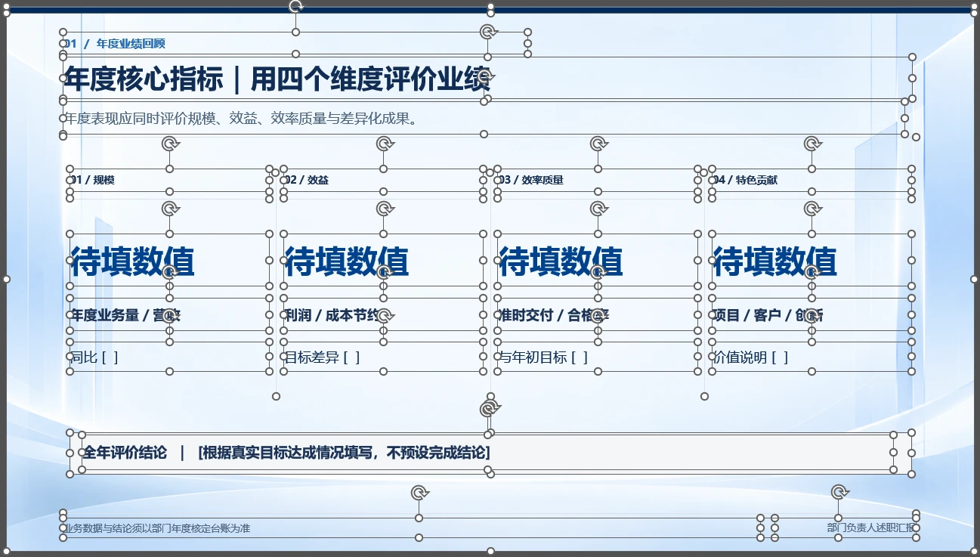The width and height of the screenshot is (980, 557).
Task: Click the 待填数值 placeholder under "01 / 规模"
Action: (132, 261)
